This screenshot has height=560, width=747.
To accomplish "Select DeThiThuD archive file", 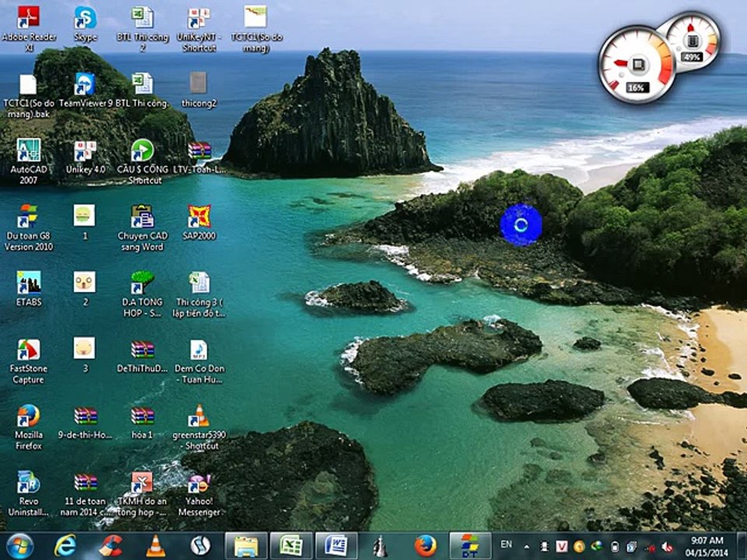I will (142, 349).
